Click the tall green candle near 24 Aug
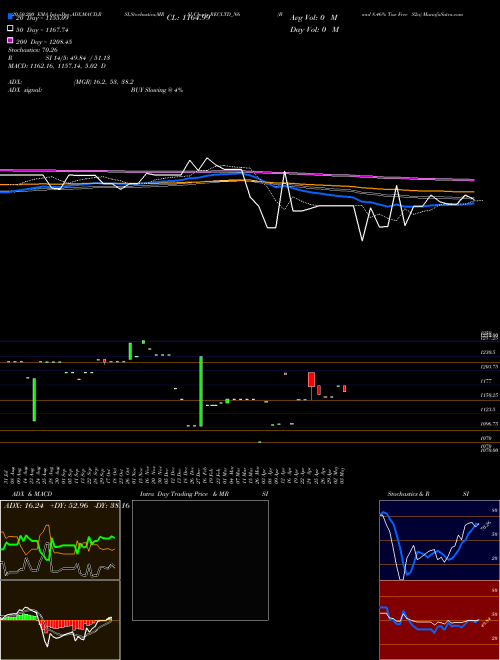The image size is (500, 660). (34, 399)
